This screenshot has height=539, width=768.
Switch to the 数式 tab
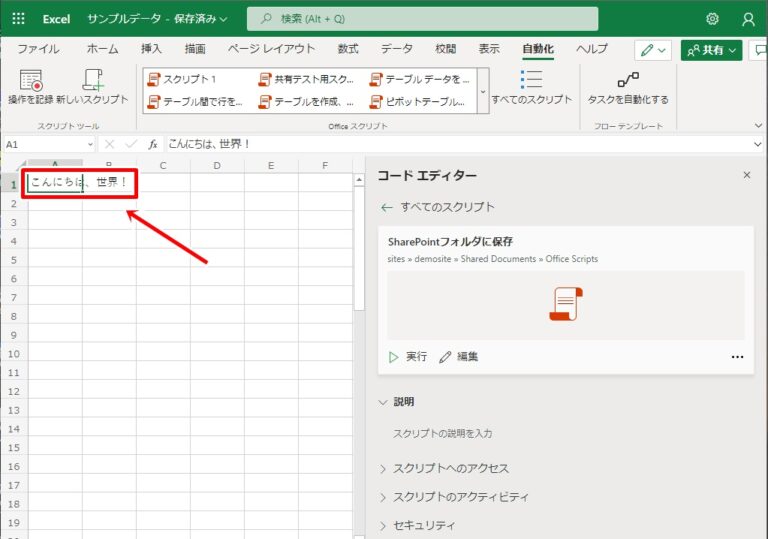(348, 49)
